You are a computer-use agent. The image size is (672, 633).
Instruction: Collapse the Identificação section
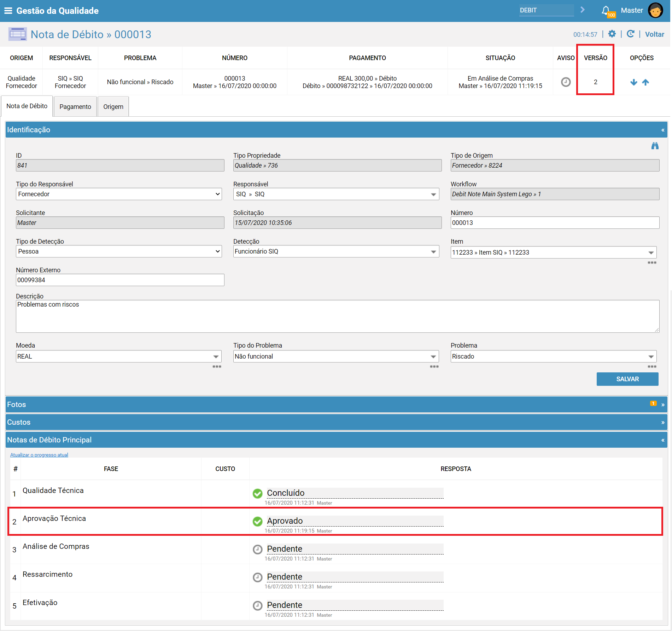[663, 130]
